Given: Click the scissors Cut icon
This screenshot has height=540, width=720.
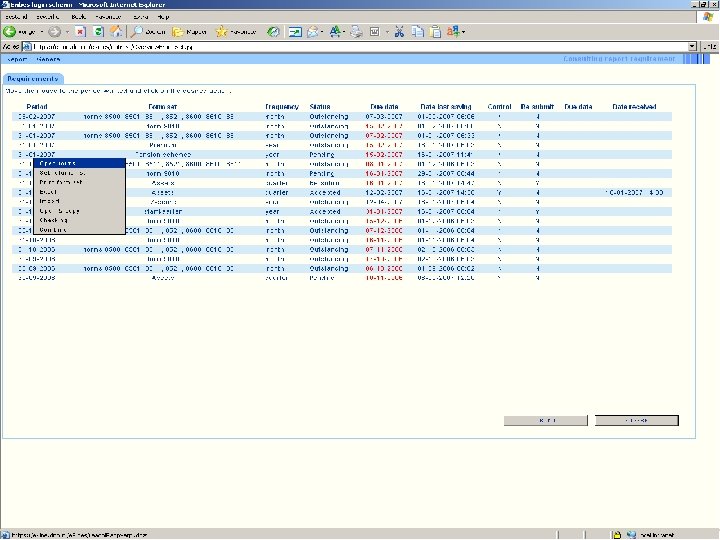Looking at the screenshot, I should 399,32.
